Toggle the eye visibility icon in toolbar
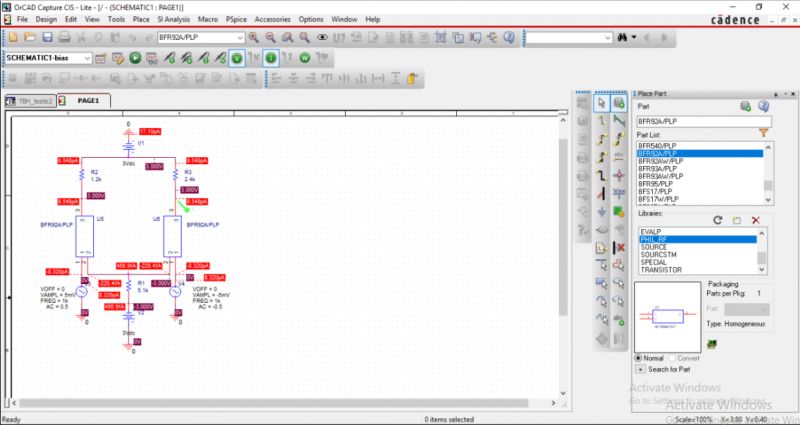This screenshot has height=425, width=800. (x=322, y=37)
